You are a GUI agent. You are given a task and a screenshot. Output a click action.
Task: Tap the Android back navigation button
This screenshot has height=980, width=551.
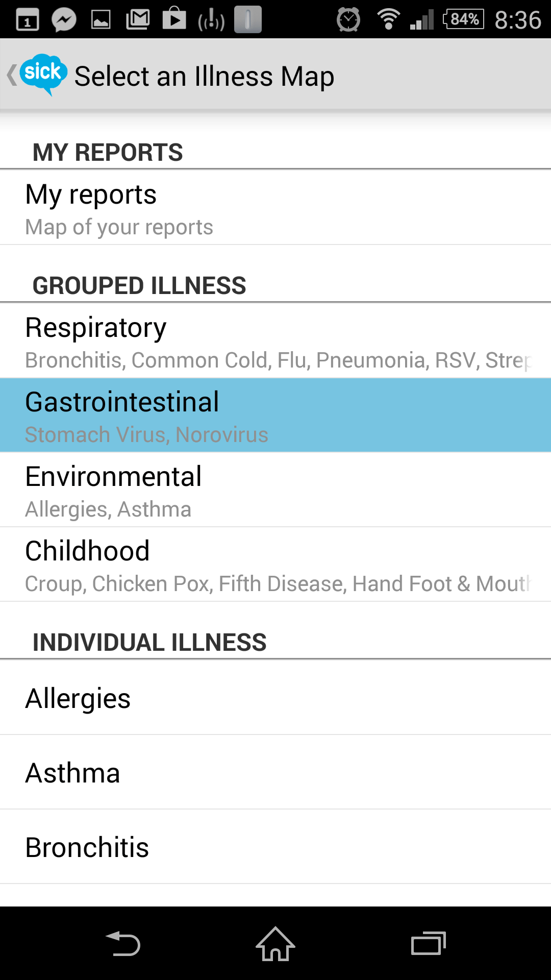pyautogui.click(x=122, y=943)
